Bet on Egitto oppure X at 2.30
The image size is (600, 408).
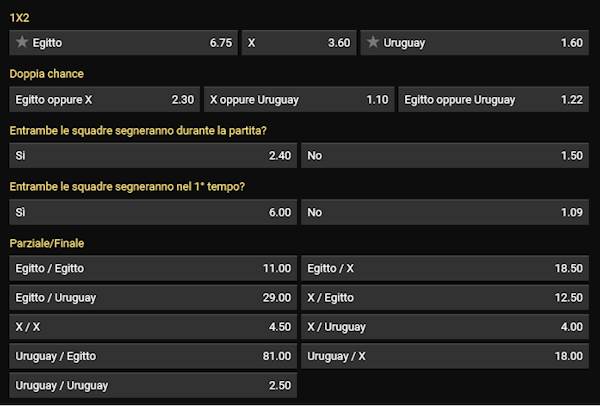pos(104,100)
